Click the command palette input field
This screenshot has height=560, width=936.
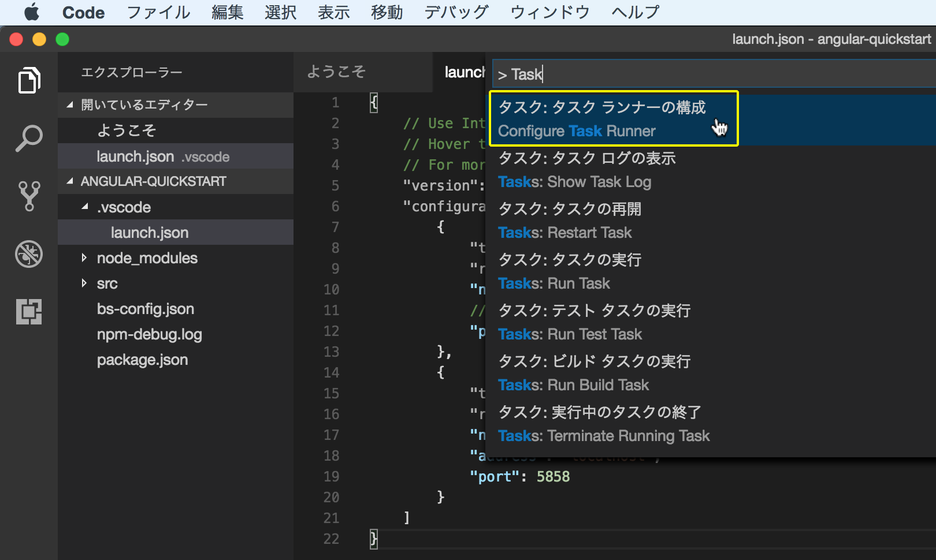pyautogui.click(x=714, y=74)
